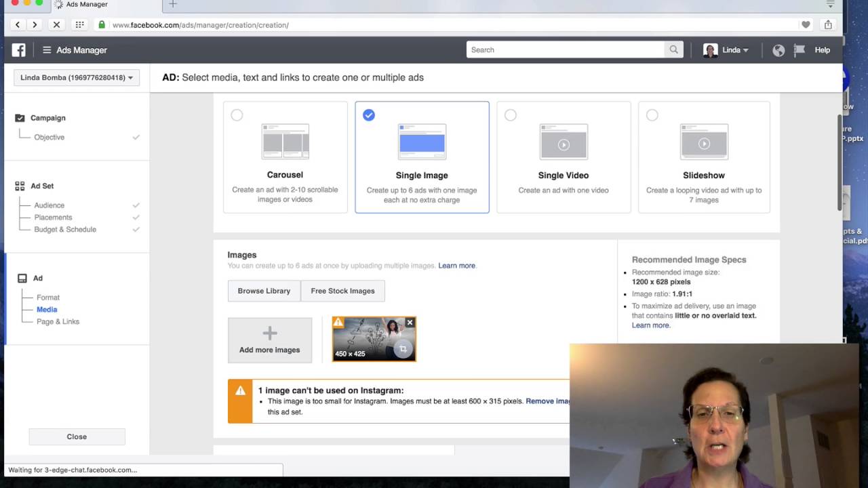
Task: Click Add more images tile
Action: click(270, 340)
